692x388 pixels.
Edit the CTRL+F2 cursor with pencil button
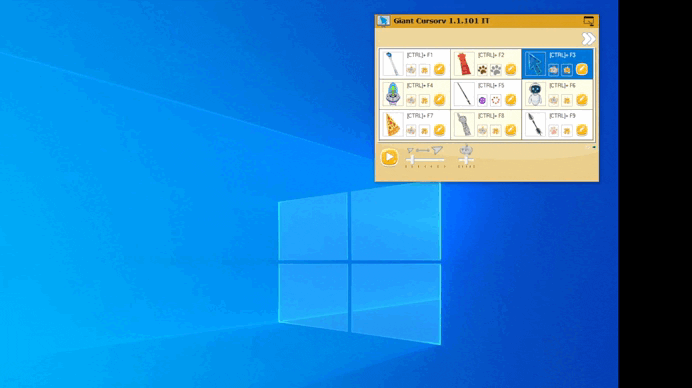511,69
